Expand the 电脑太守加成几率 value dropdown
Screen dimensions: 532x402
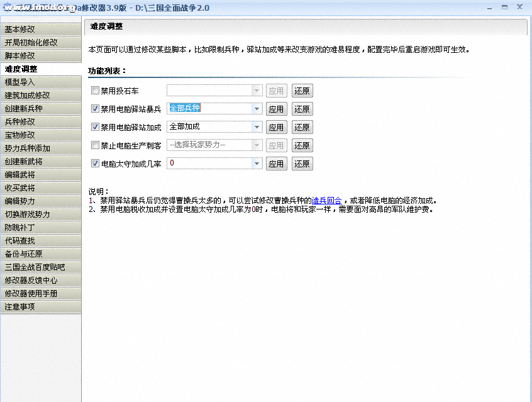pos(257,164)
